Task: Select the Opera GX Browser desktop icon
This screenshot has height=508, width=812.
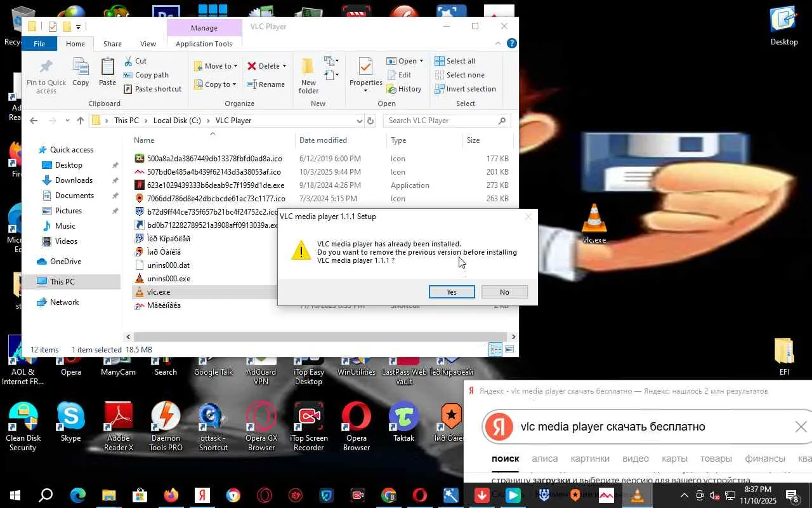Action: [261, 426]
